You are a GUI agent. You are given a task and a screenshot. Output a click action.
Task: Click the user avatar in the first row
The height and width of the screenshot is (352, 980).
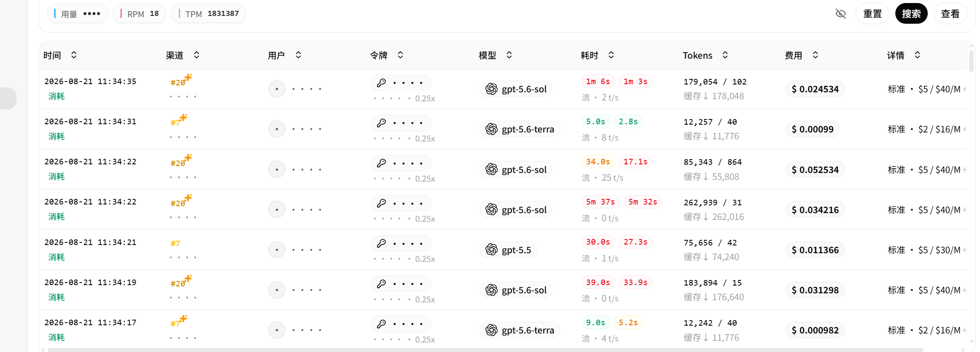tap(277, 89)
